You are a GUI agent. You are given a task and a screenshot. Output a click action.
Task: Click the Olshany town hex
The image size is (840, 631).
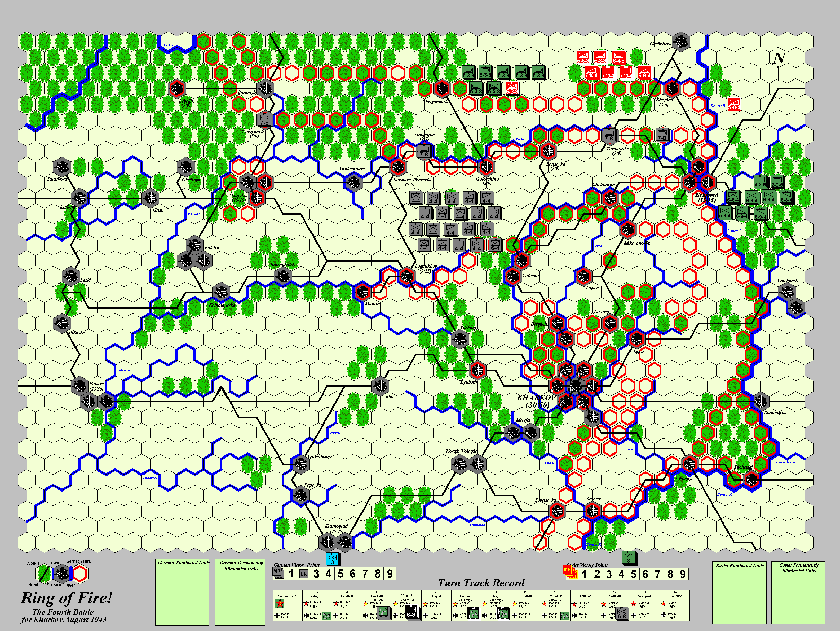pos(460,339)
